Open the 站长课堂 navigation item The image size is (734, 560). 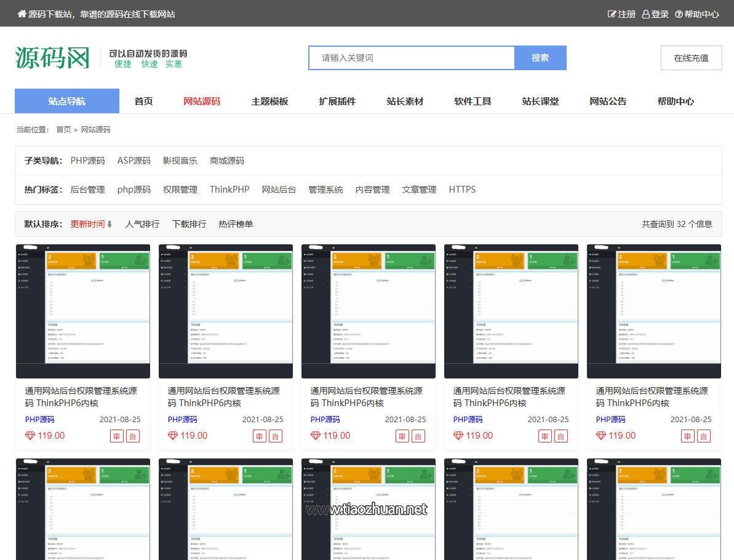(x=540, y=101)
